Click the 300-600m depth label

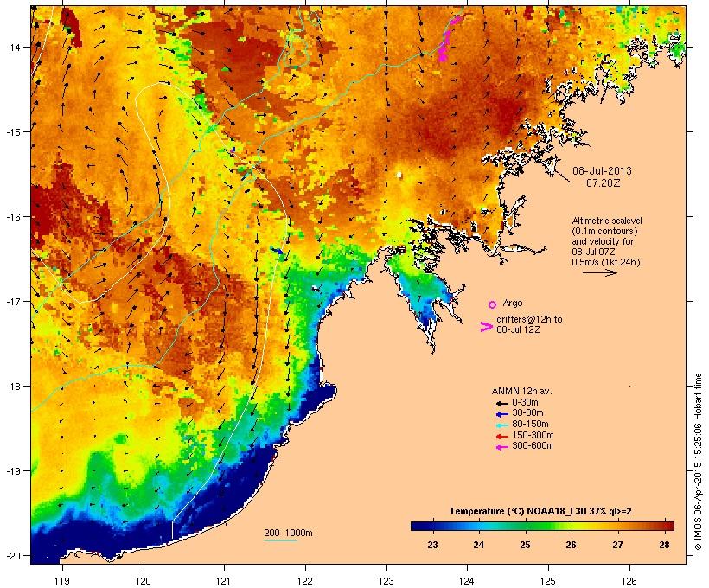point(533,446)
